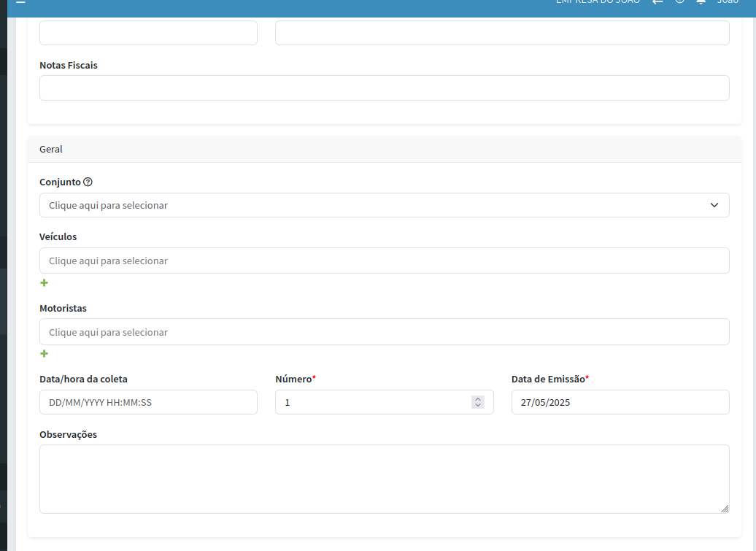Open the Motoristas selection field
756x551 pixels.
(x=384, y=332)
